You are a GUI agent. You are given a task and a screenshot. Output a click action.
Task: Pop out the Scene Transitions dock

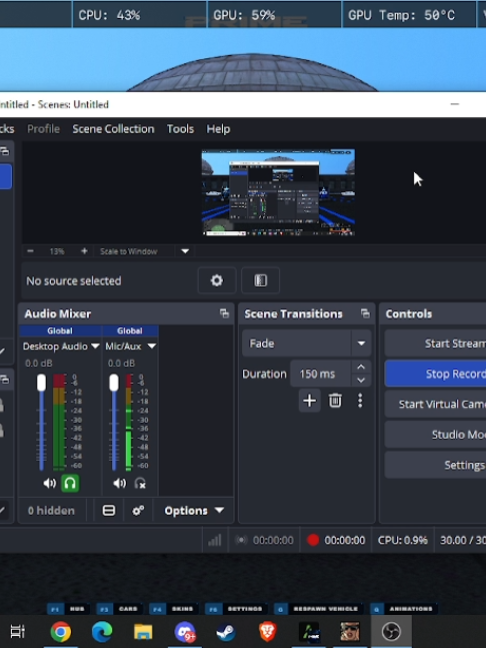coord(365,314)
